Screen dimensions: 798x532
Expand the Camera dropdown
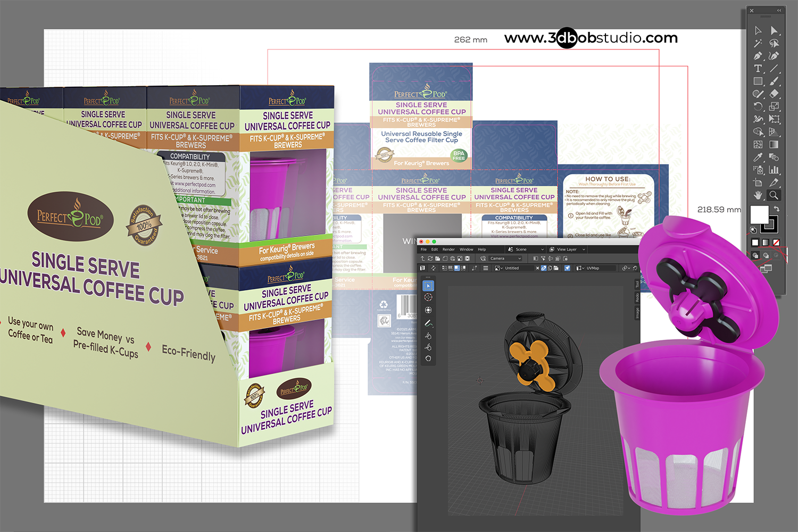tap(505, 259)
